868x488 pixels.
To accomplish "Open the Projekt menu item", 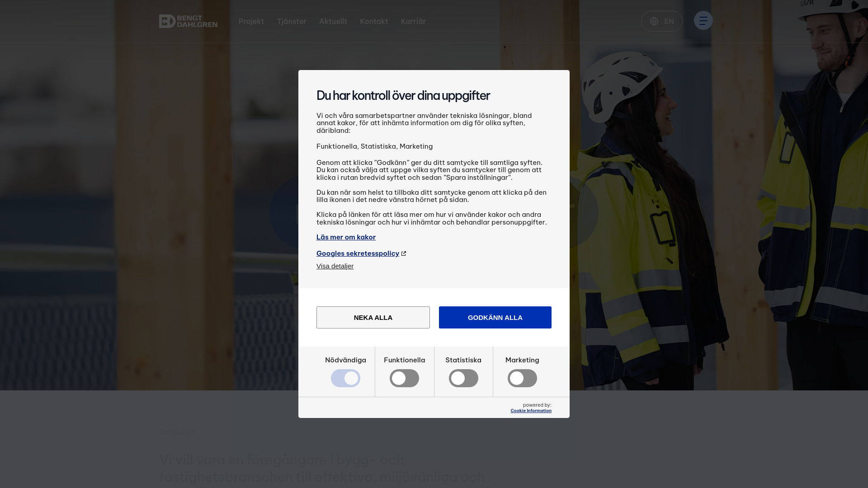I will point(251,21).
